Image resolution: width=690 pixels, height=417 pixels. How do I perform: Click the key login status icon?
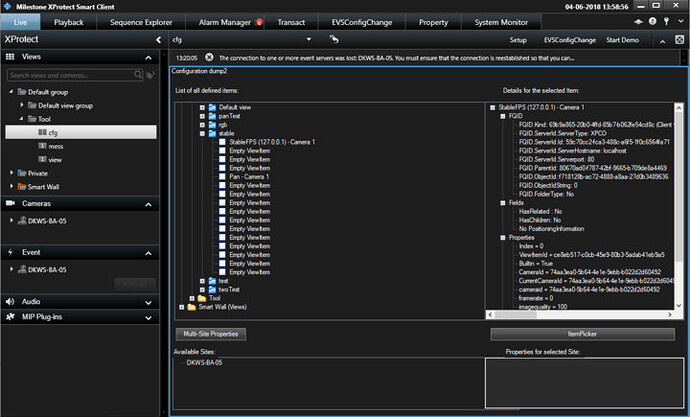(667, 21)
